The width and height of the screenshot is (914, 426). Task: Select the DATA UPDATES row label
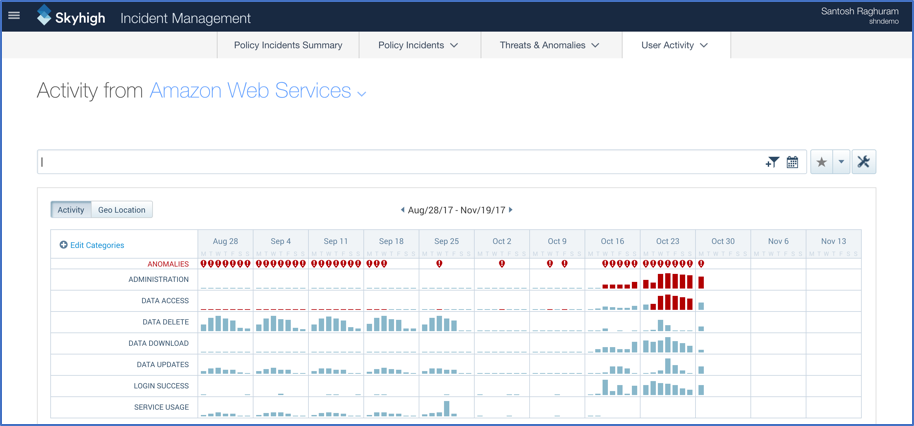point(163,364)
